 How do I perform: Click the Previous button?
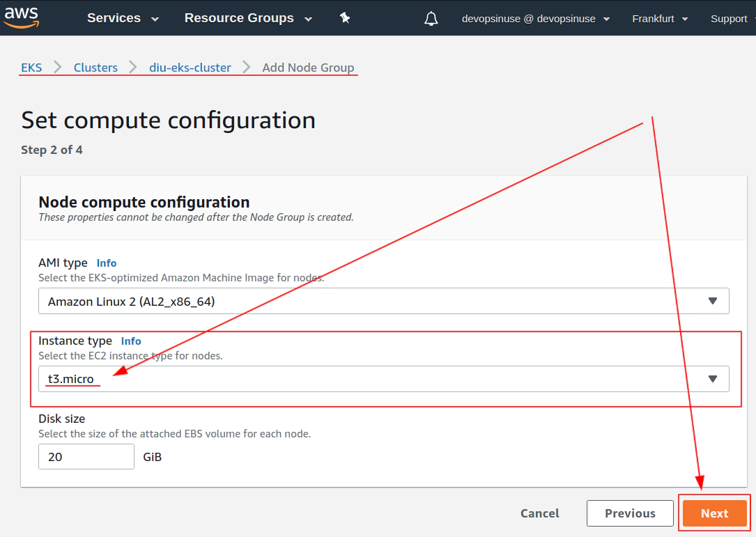click(630, 513)
